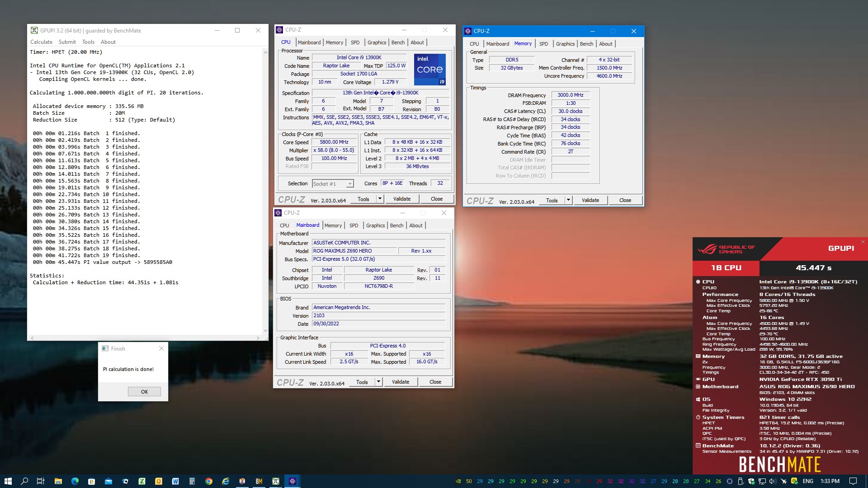Screen dimensions: 868x488
Task: Click Validate in CPU tab window
Action: [402, 199]
